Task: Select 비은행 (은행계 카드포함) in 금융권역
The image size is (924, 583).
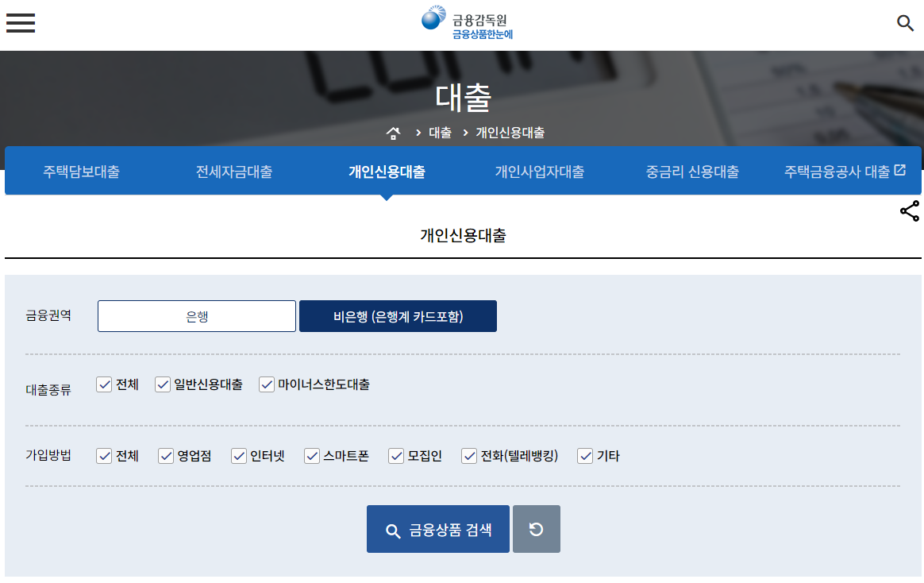Action: 397,315
